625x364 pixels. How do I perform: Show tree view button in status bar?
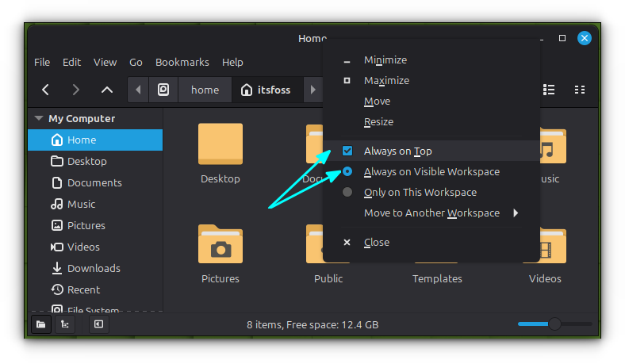(64, 324)
